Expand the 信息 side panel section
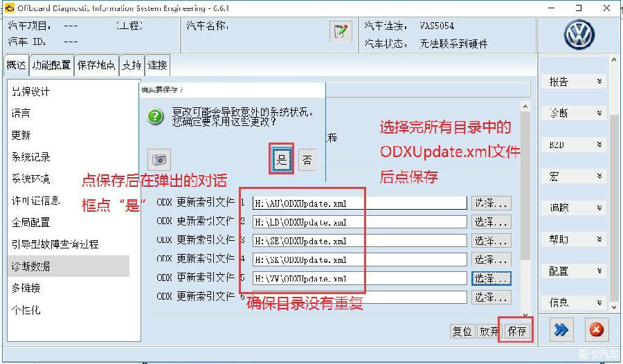The image size is (623, 364). tap(574, 303)
